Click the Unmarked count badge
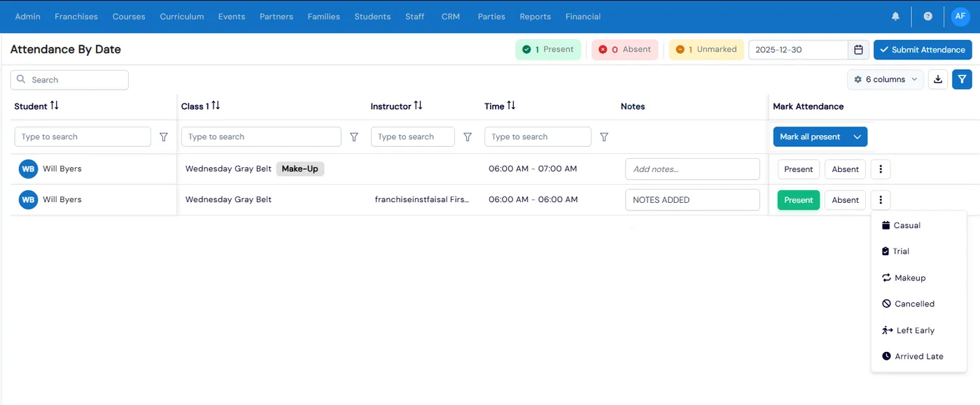The width and height of the screenshot is (980, 405). (x=706, y=50)
